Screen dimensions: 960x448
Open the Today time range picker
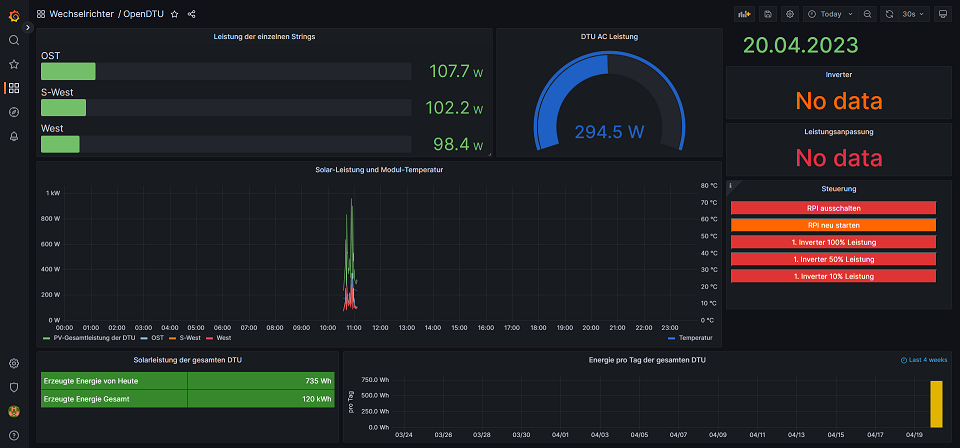(x=830, y=15)
